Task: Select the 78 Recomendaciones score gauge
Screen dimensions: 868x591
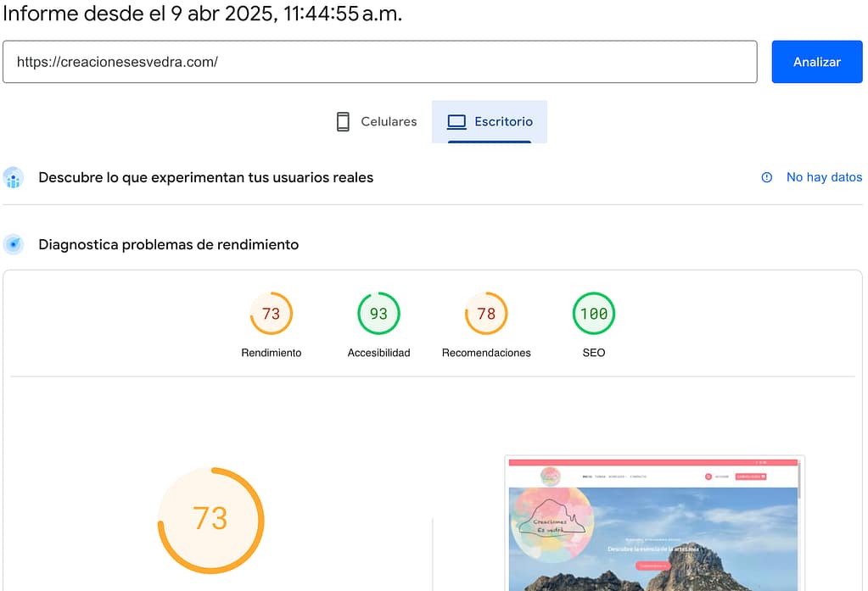Action: coord(486,314)
